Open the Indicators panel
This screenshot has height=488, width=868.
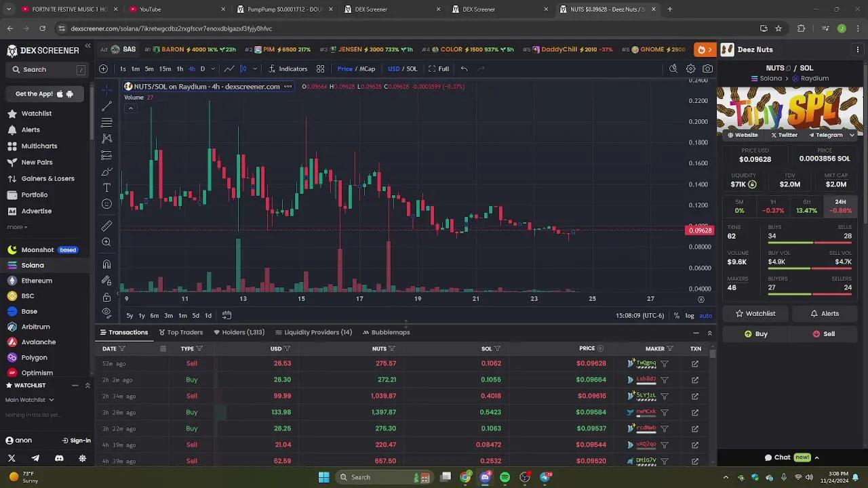288,68
